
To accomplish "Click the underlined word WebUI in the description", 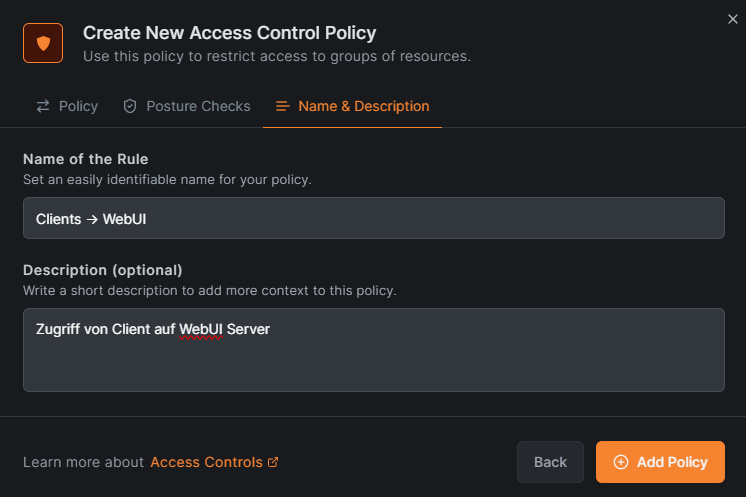I will click(201, 328).
